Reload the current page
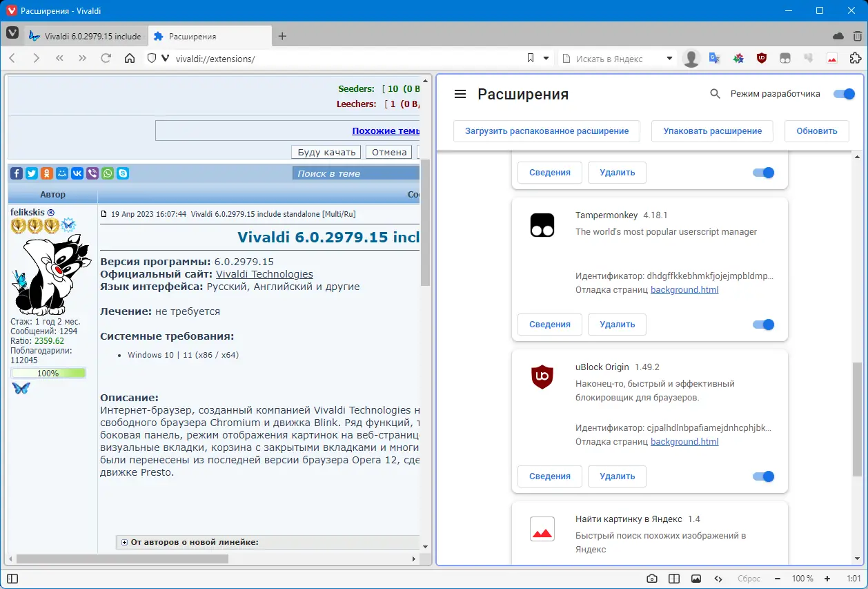 [106, 59]
